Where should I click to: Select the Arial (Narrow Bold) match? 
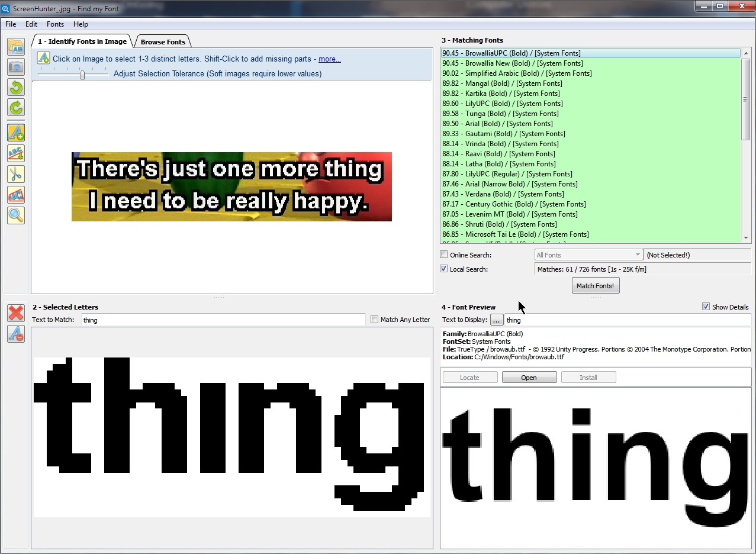591,184
